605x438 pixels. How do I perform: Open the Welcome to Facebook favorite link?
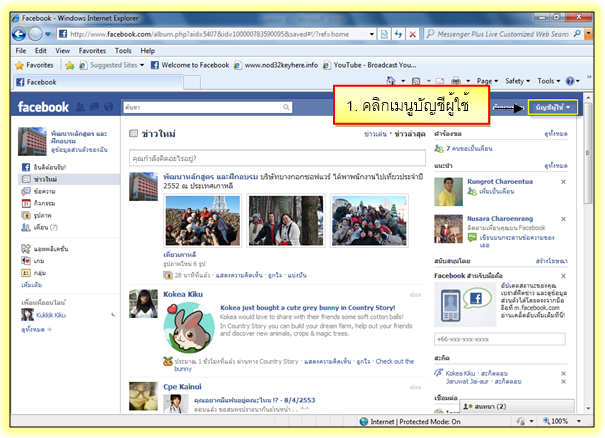[190, 65]
